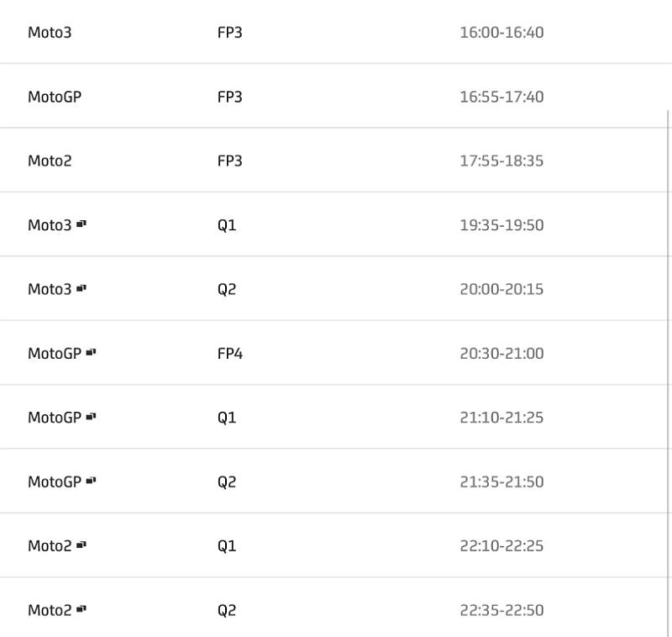Click the video icon beside Moto2 Q1
Screen dimensions: 672x637
coord(81,545)
